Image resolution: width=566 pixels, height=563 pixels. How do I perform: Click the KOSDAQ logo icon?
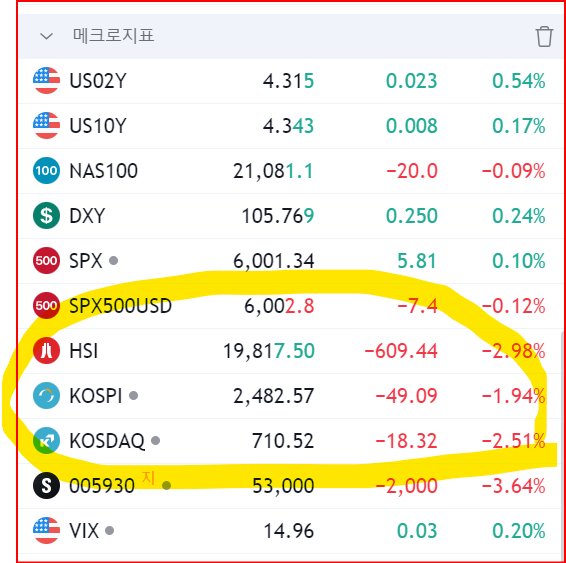(46, 440)
